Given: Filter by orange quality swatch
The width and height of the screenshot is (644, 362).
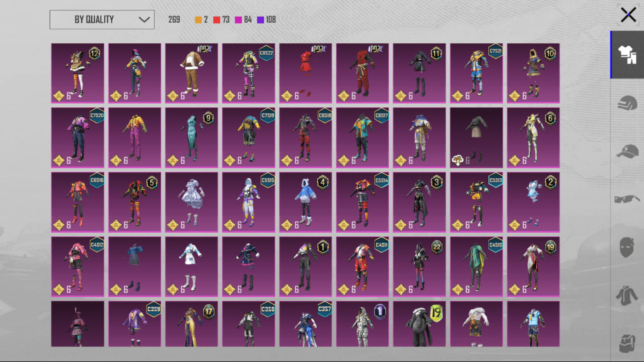Looking at the screenshot, I should pos(199,20).
